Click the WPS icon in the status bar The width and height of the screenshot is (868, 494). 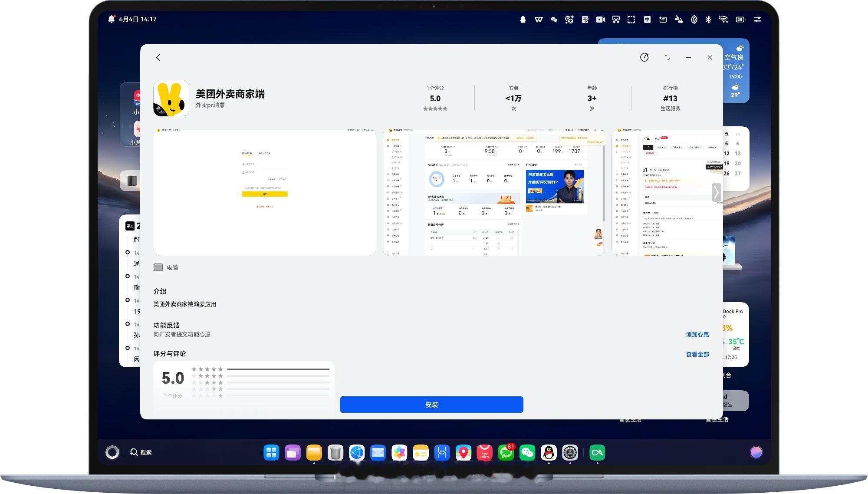tap(539, 20)
